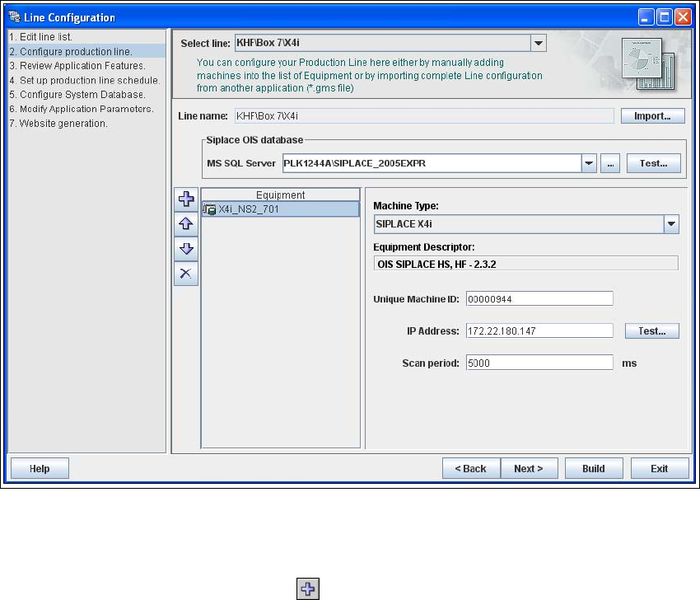
Task: Move equipment up with the up arrow
Action: click(186, 224)
